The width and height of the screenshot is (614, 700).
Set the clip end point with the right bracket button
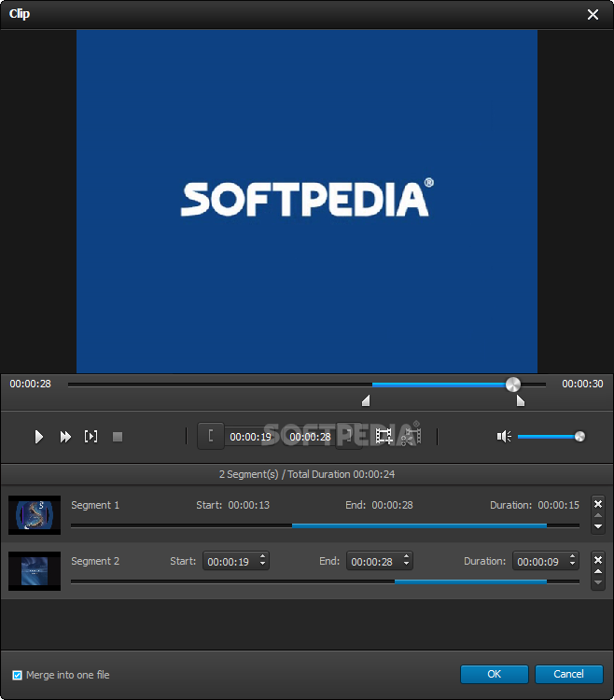[348, 436]
